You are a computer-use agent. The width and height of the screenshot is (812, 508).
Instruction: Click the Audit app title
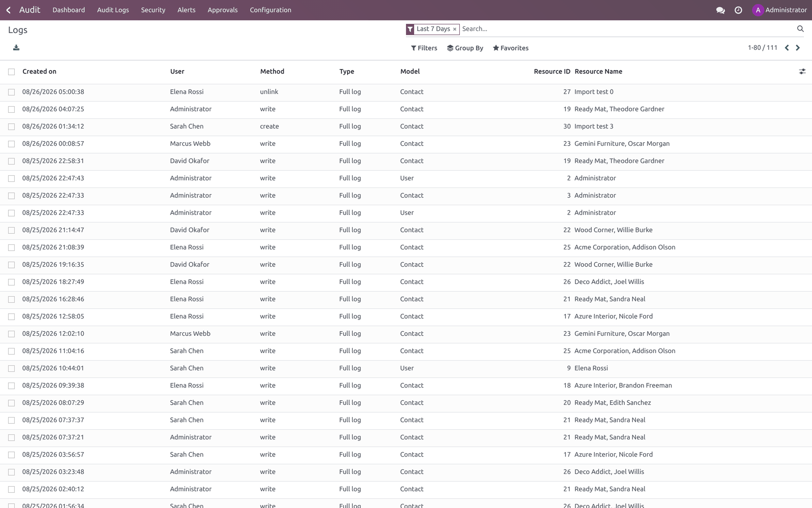[x=29, y=10]
